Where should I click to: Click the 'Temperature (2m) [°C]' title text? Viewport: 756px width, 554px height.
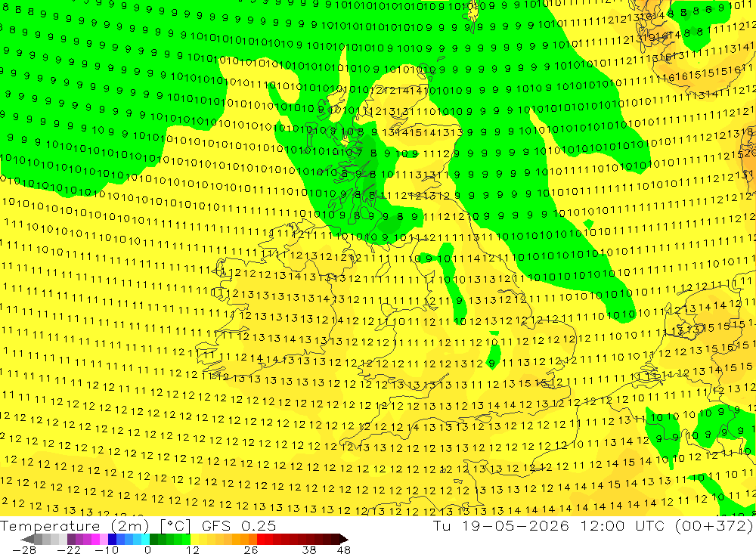(95, 525)
